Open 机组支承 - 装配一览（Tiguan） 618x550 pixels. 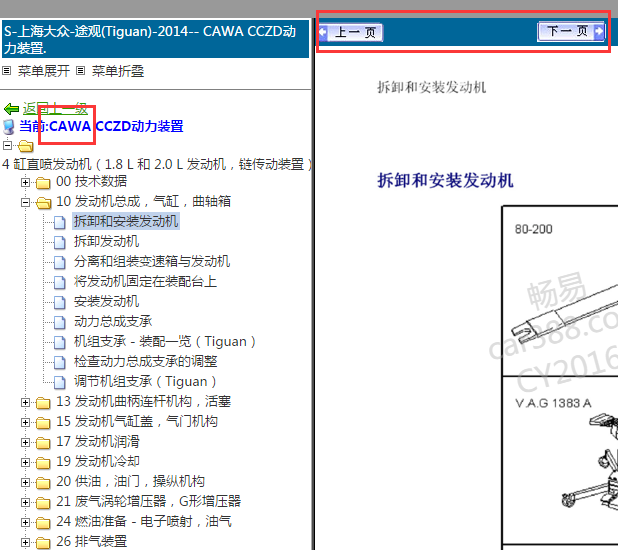[165, 341]
